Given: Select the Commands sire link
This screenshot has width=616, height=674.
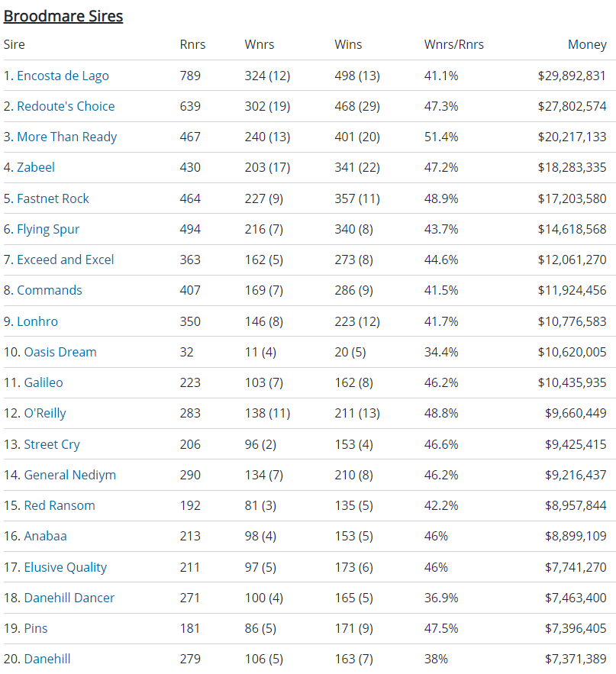Looking at the screenshot, I should coord(49,290).
